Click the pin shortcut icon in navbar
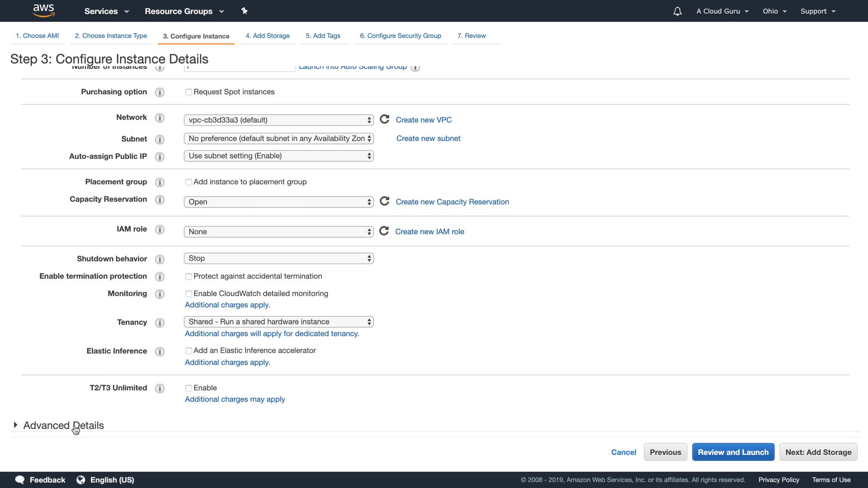The width and height of the screenshot is (868, 488). 244,11
